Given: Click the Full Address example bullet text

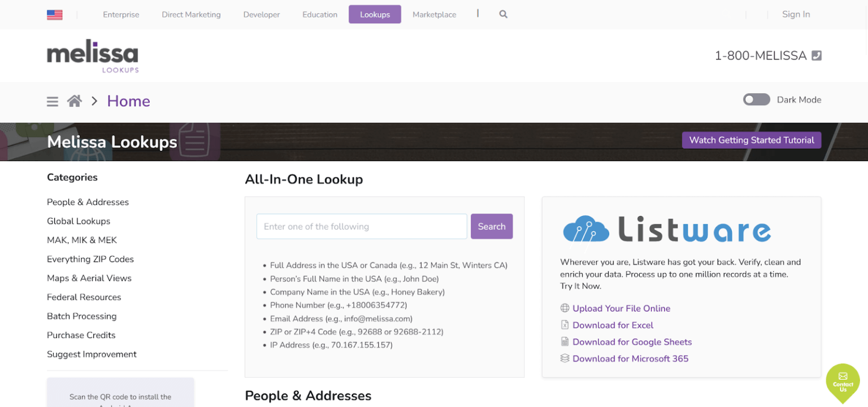Looking at the screenshot, I should pyautogui.click(x=389, y=265).
